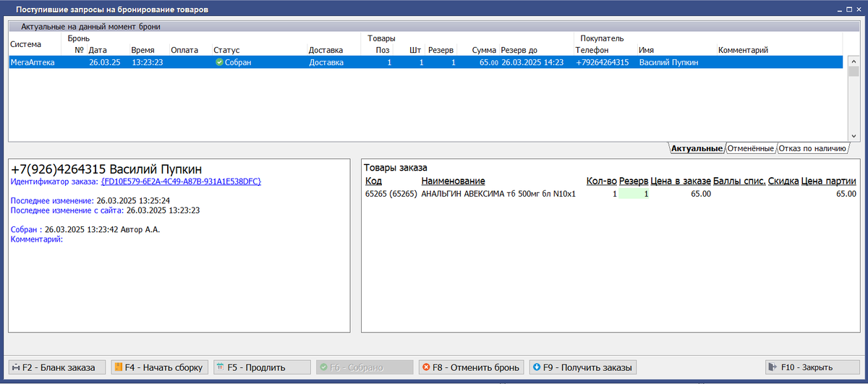Image resolution: width=868 pixels, height=384 pixels.
Task: Click the green Резерв cell of the product
Action: (634, 194)
